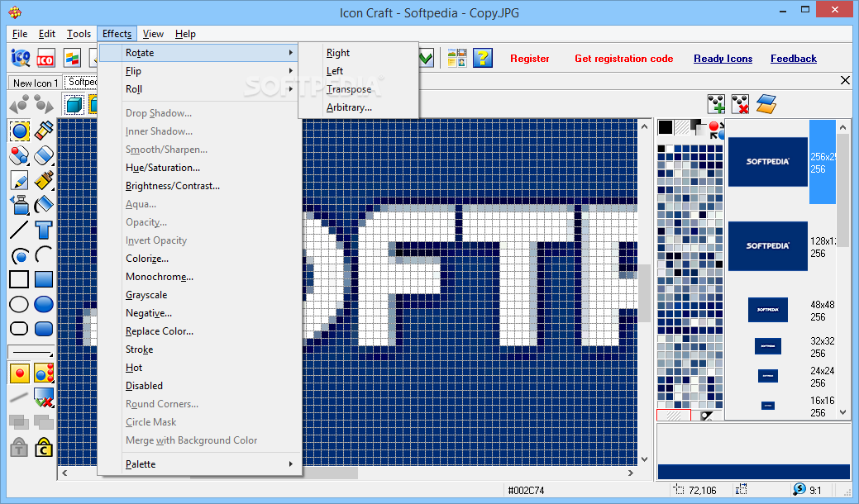
Task: Click the blue and orange layers icon
Action: (x=766, y=104)
